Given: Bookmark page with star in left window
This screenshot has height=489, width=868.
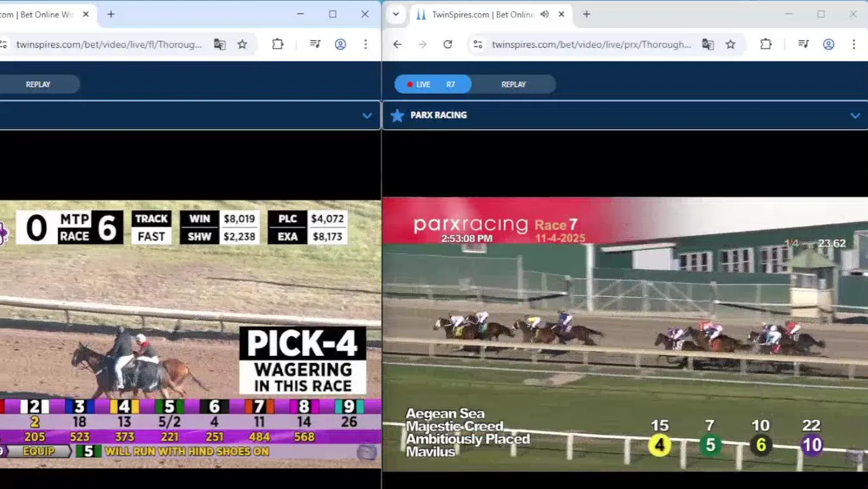Looking at the screenshot, I should [242, 44].
